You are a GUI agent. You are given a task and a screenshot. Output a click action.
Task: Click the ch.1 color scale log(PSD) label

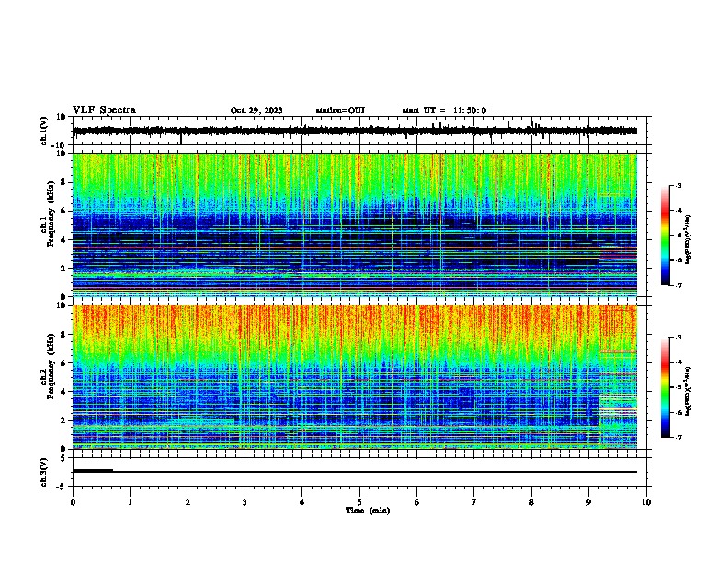point(688,240)
